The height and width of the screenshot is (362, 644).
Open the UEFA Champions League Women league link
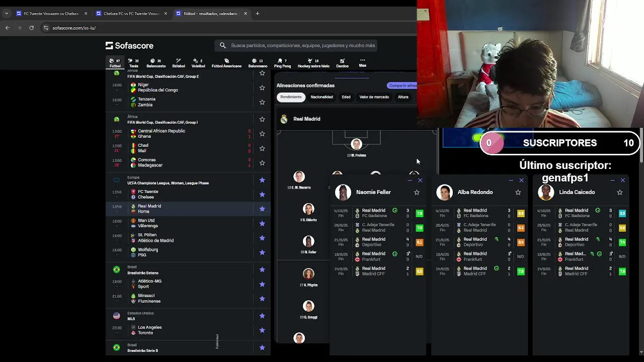click(168, 183)
